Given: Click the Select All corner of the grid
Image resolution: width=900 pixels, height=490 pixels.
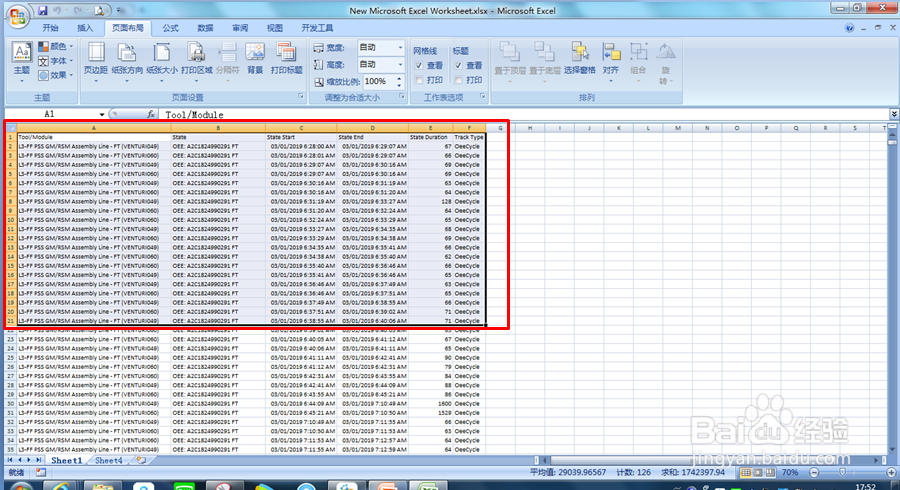Looking at the screenshot, I should [11, 127].
